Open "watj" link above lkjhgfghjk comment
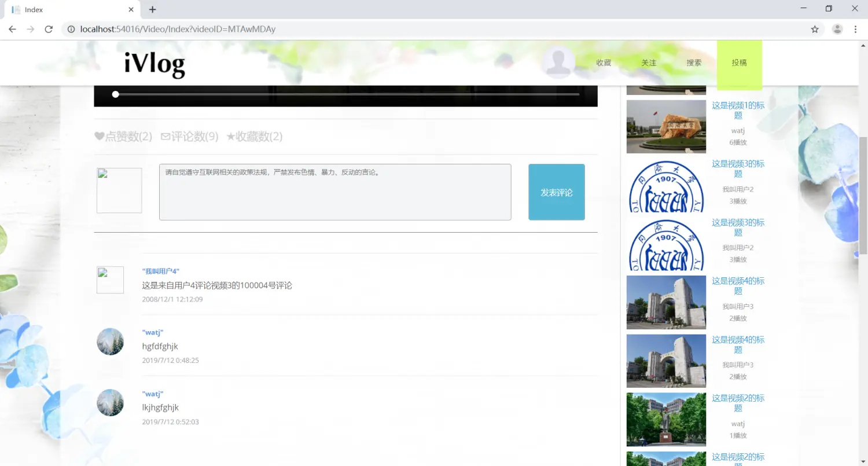The image size is (868, 466). tap(153, 394)
